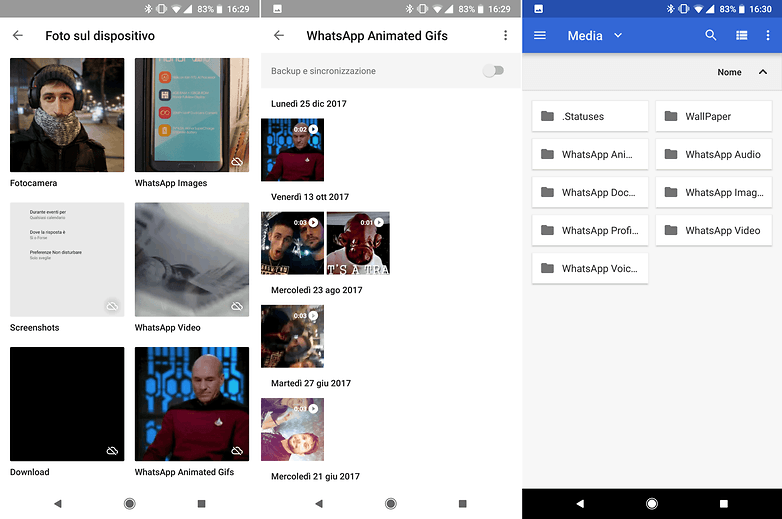This screenshot has width=782, height=519.
Task: Tap no-backup cloud icon on WhatsApp Images
Action: pos(237,162)
